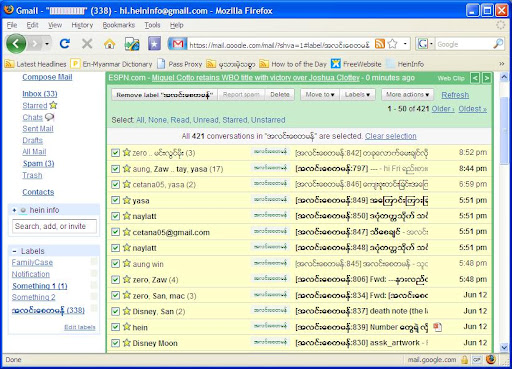
Task: Click the green Back navigation button
Action: tap(15, 43)
